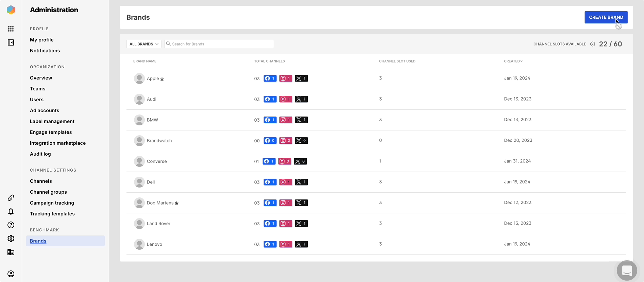Viewport: 644px width, 282px height.
Task: Open the apps grid icon
Action: pos(11,29)
